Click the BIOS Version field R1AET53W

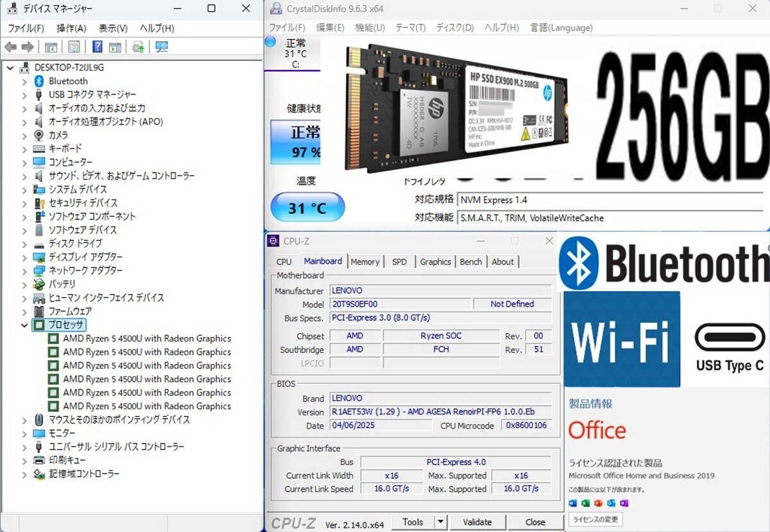[440, 412]
